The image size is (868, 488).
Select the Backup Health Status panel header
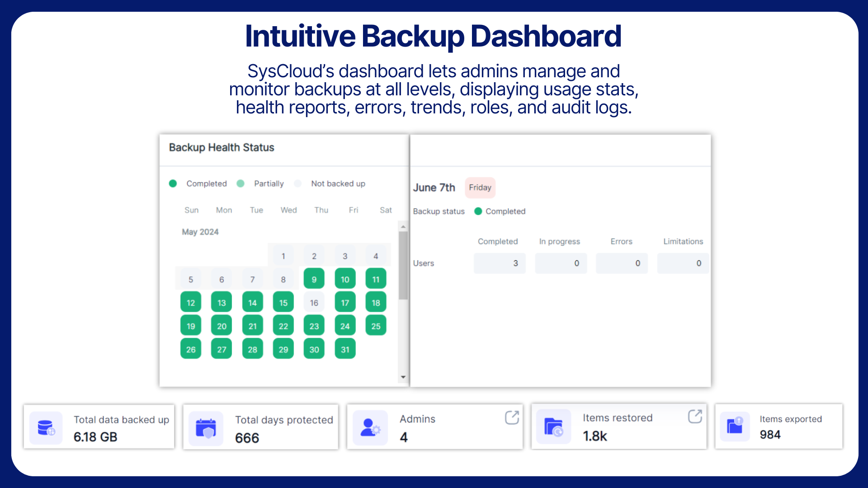(x=221, y=147)
